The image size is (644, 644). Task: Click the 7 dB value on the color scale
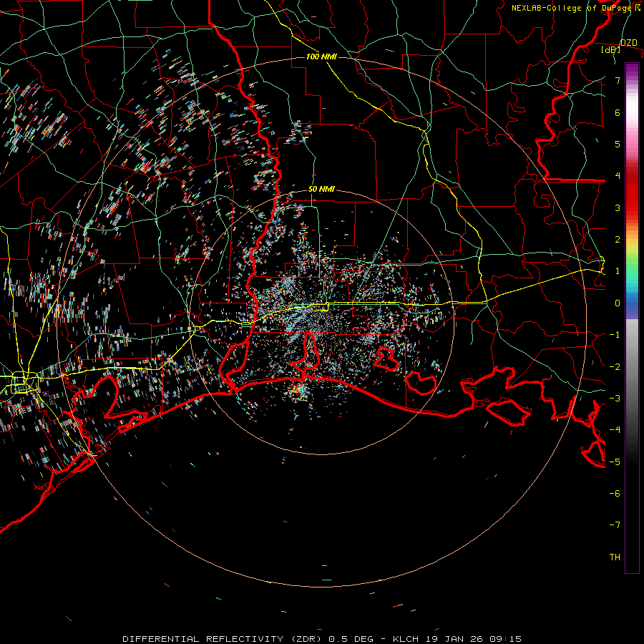click(x=618, y=80)
